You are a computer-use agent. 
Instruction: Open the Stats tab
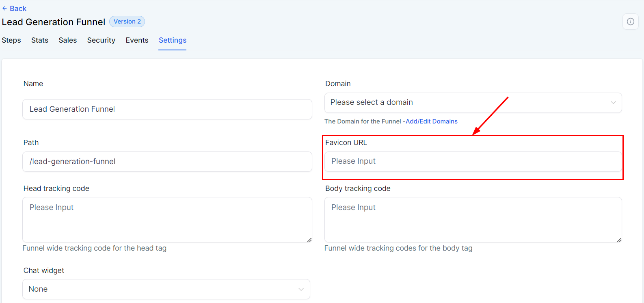[x=40, y=40]
